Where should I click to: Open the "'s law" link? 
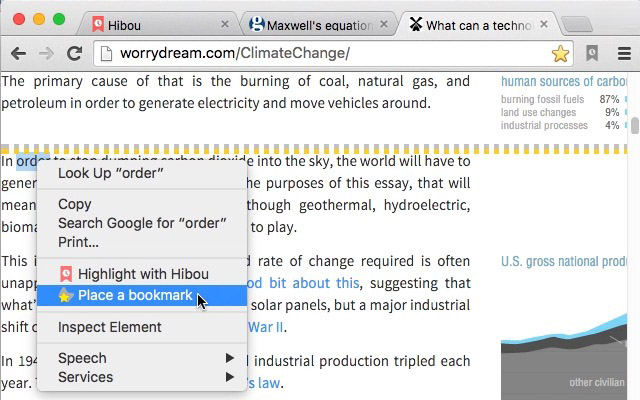264,383
